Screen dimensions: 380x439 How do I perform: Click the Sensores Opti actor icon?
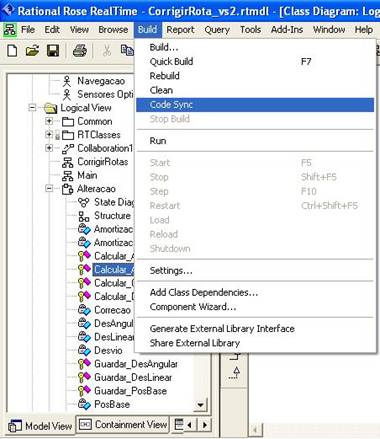(x=67, y=95)
